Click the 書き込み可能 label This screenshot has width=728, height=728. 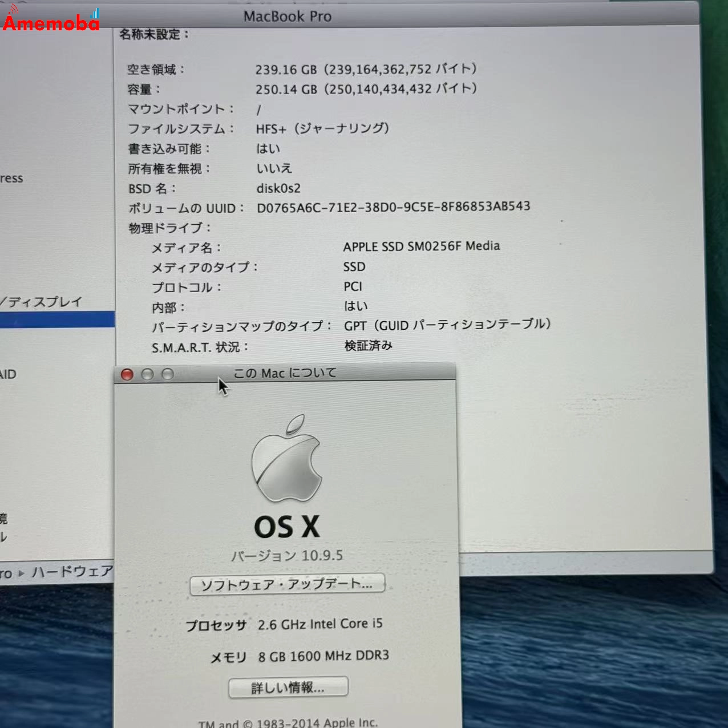tap(169, 149)
